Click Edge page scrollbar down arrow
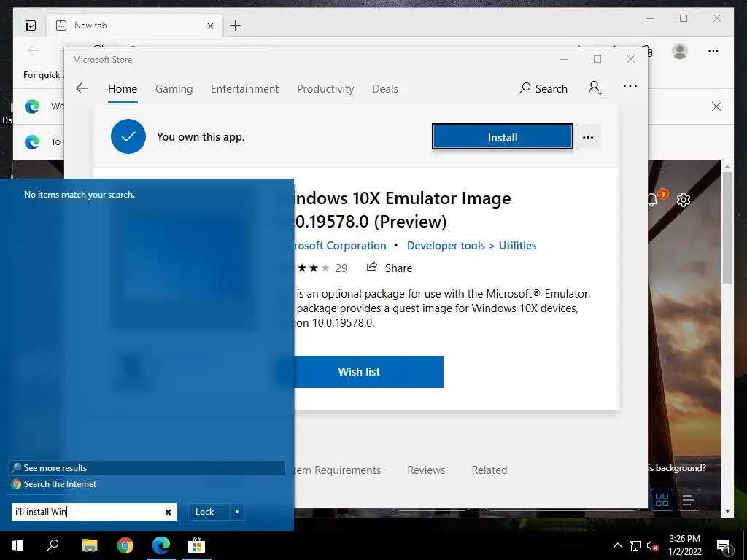Screen dimensions: 747x560 click(x=727, y=511)
